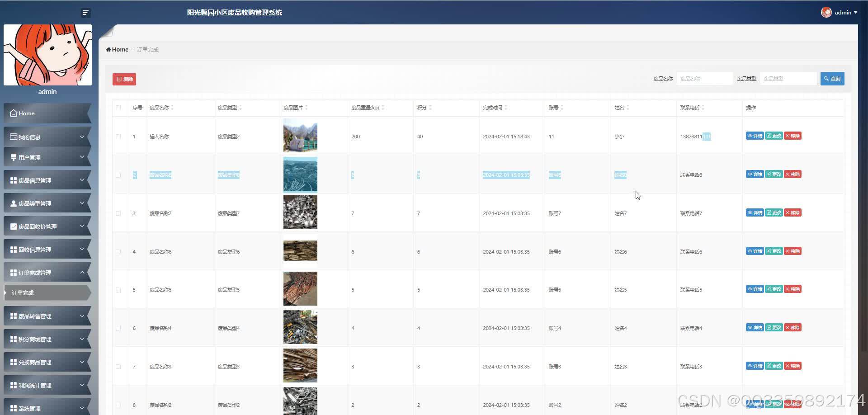This screenshot has width=868, height=415.
Task: Click the 查询 search button
Action: pos(832,79)
